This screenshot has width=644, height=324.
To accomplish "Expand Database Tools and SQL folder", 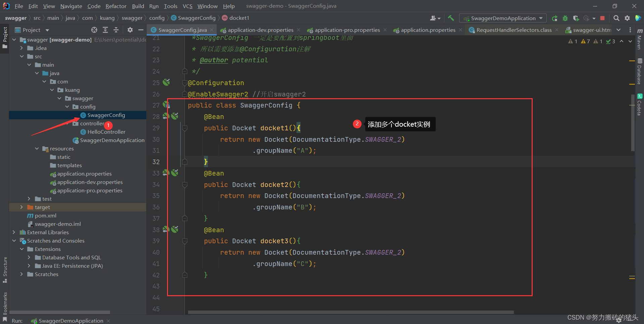I will tap(29, 257).
